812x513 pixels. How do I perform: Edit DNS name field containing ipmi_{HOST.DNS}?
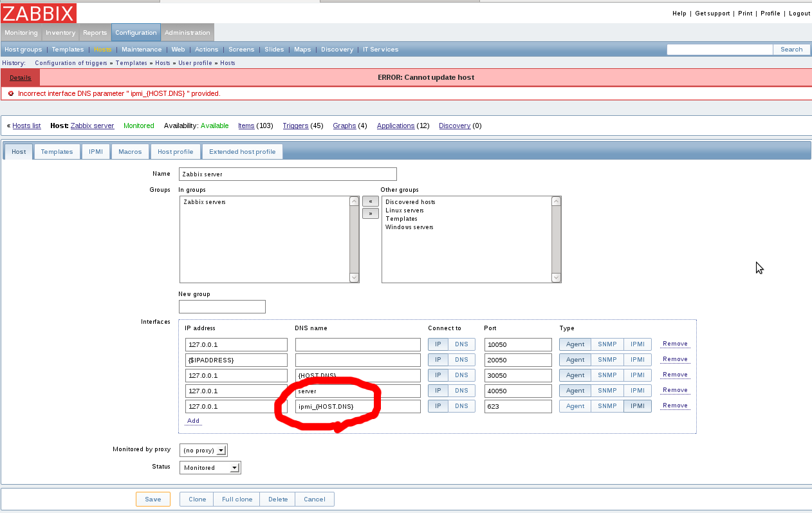point(358,406)
